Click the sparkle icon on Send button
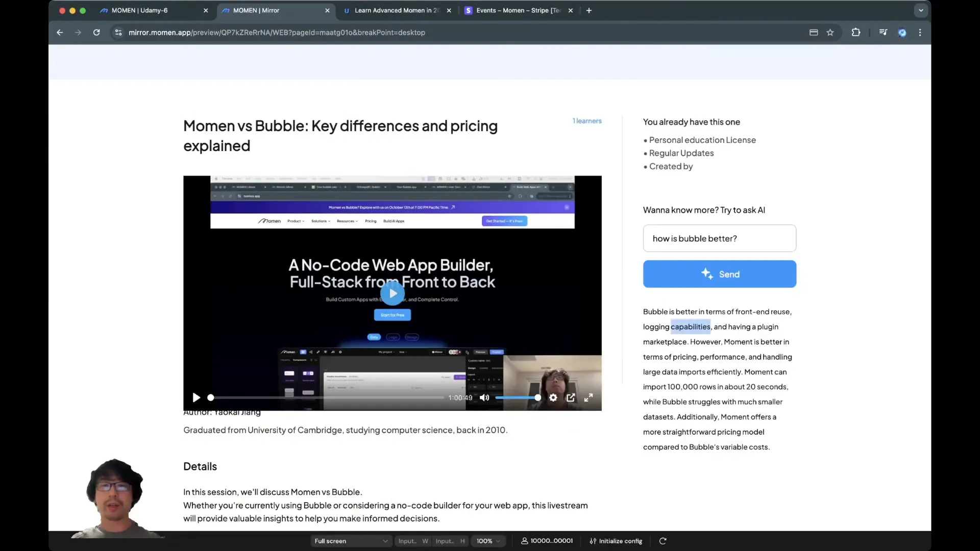 click(707, 273)
